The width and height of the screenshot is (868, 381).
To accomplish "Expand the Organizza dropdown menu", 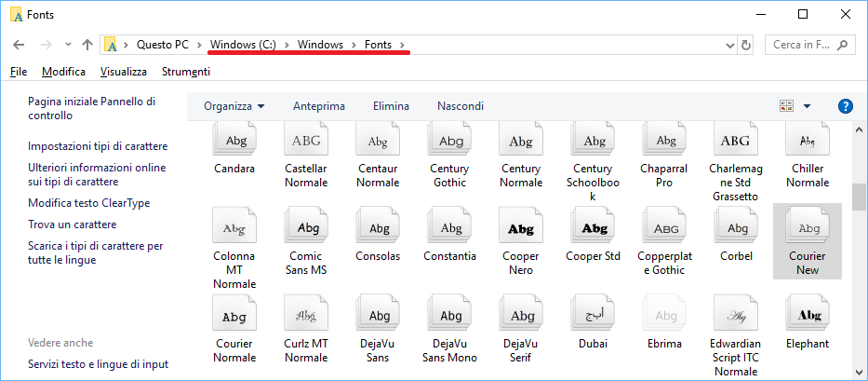I will [x=234, y=106].
